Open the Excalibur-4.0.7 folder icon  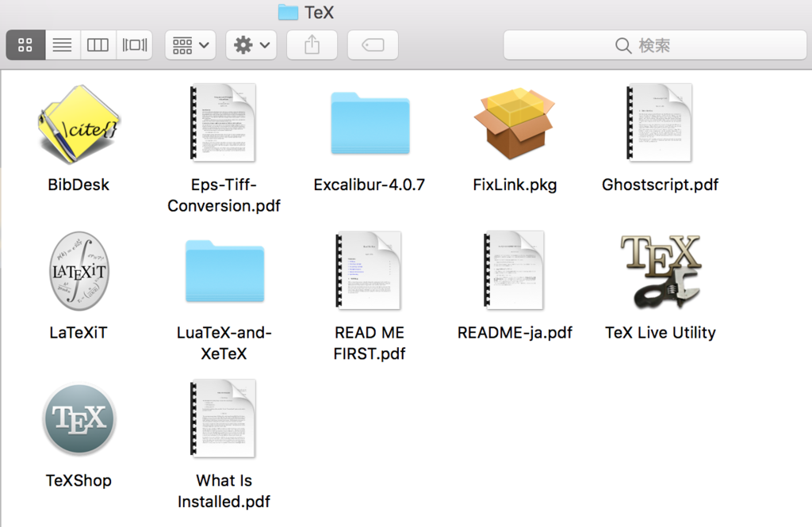click(x=370, y=123)
